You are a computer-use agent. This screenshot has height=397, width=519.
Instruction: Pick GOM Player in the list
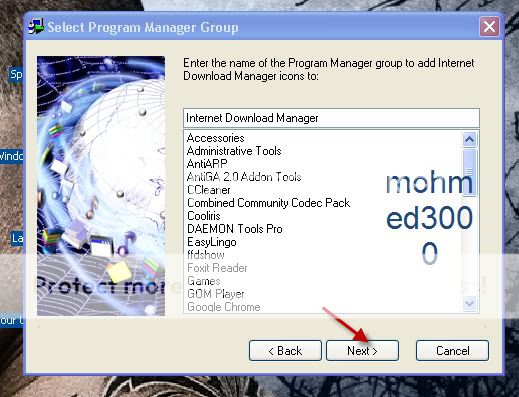pos(216,294)
